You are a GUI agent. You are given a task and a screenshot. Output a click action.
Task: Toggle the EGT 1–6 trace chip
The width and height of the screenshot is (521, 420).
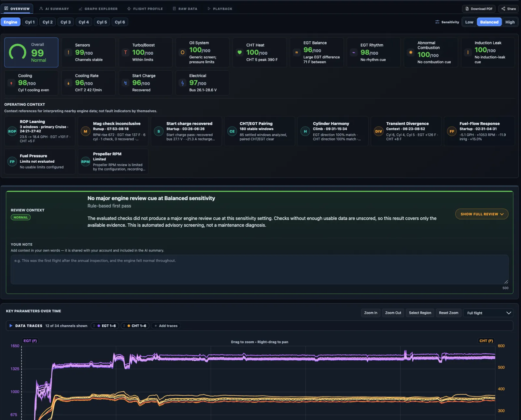(x=105, y=326)
